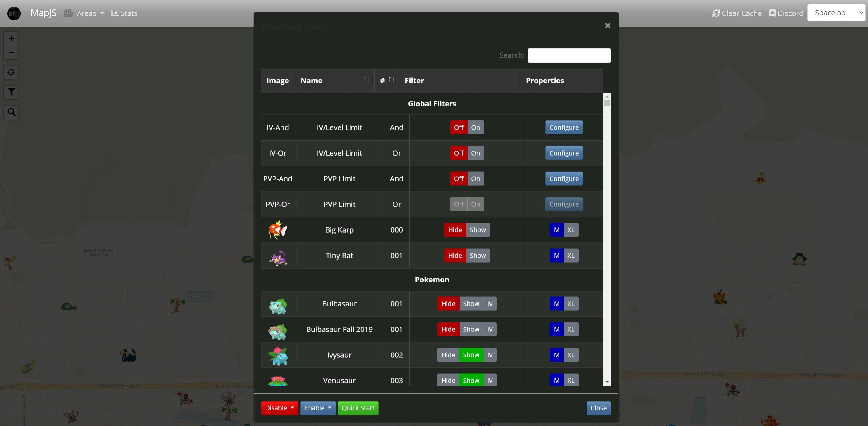Expand the Enable dropdown button

[x=317, y=408]
